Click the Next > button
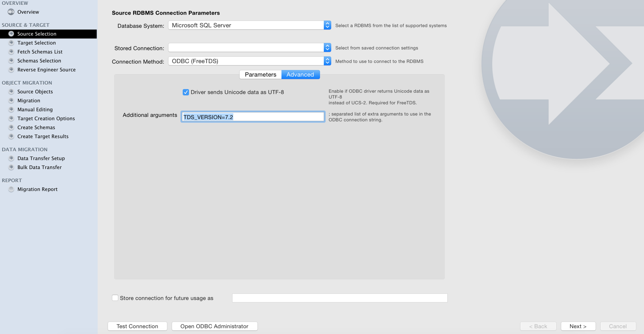Image resolution: width=644 pixels, height=334 pixels. (578, 326)
